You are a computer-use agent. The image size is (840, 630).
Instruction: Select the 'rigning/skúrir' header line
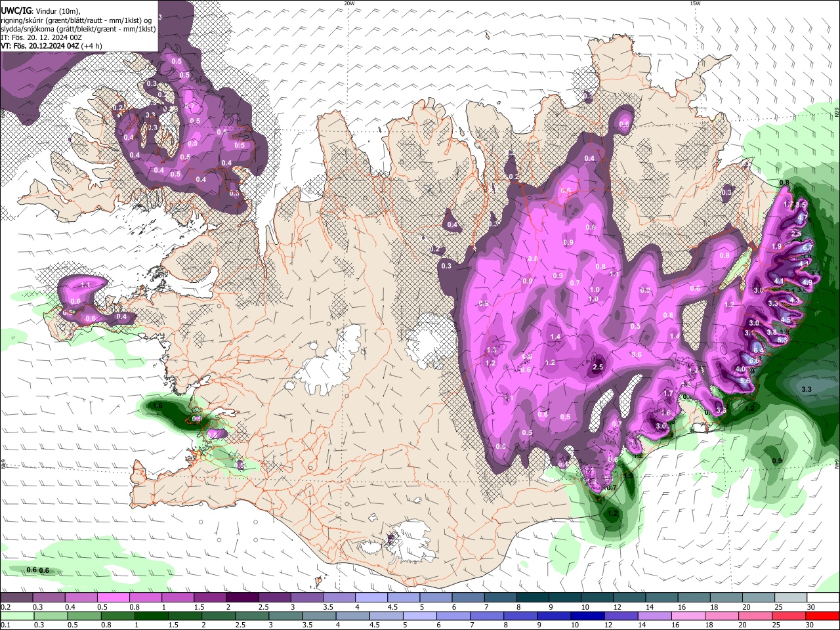77,20
